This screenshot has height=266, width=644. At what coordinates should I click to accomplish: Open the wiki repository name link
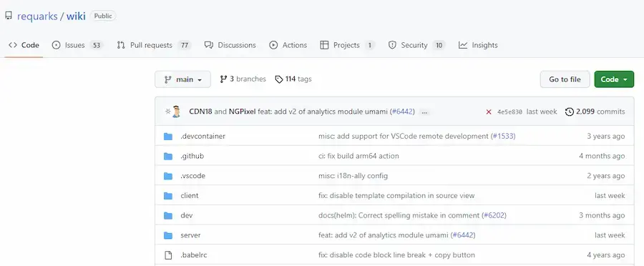pos(76,16)
